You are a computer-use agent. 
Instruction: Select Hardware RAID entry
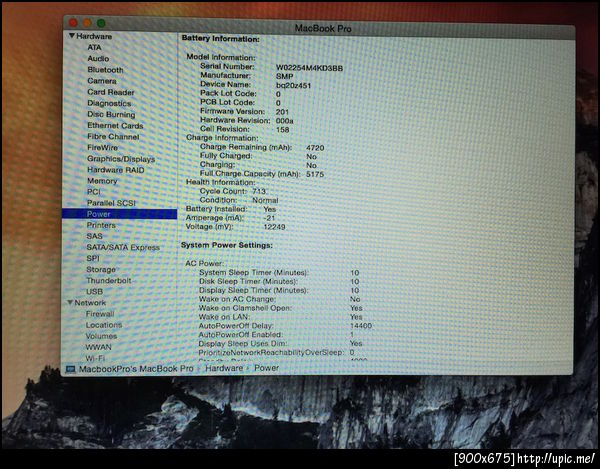(x=116, y=169)
